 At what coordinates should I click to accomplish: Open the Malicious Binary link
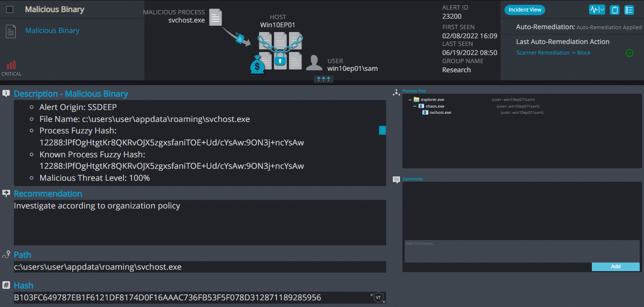52,31
